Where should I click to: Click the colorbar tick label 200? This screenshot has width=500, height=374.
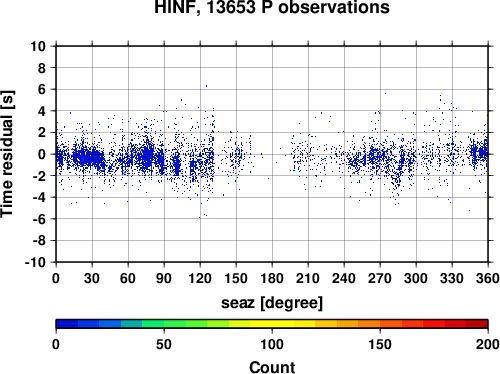(x=488, y=344)
